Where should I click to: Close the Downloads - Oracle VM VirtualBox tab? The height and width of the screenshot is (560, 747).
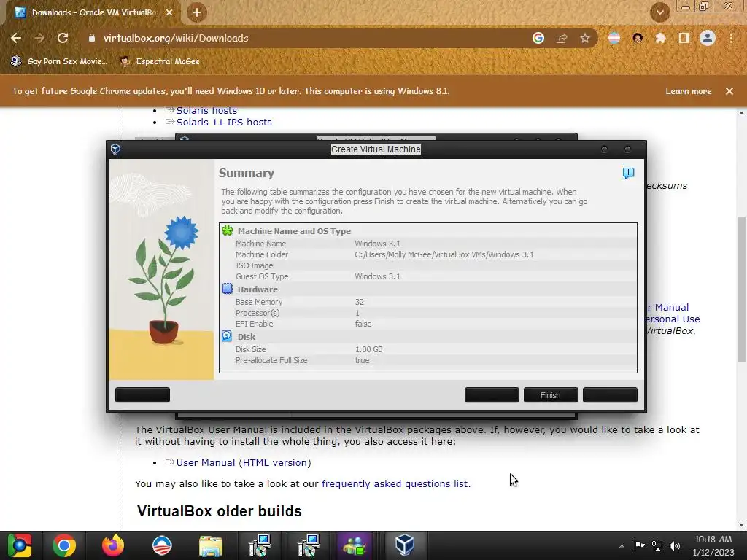[169, 12]
